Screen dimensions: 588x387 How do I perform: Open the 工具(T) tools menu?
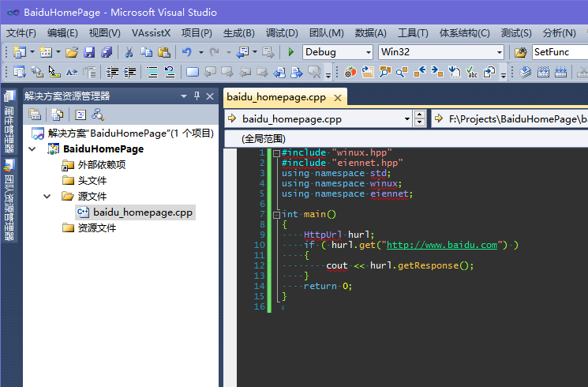click(413, 33)
